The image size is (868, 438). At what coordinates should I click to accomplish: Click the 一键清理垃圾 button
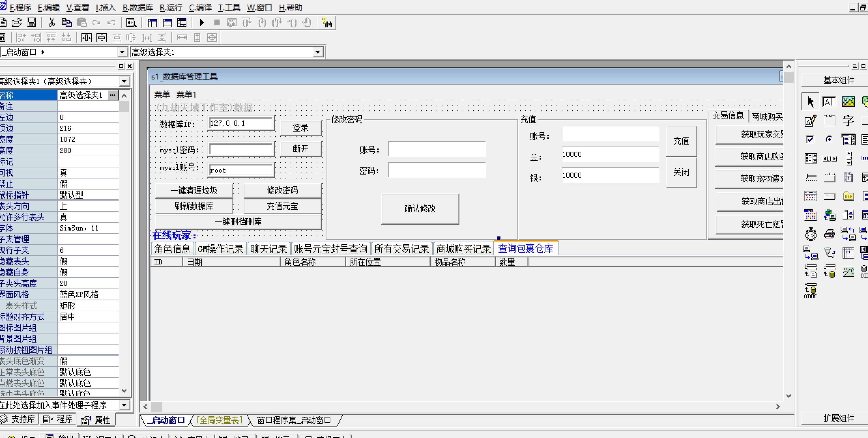[194, 191]
